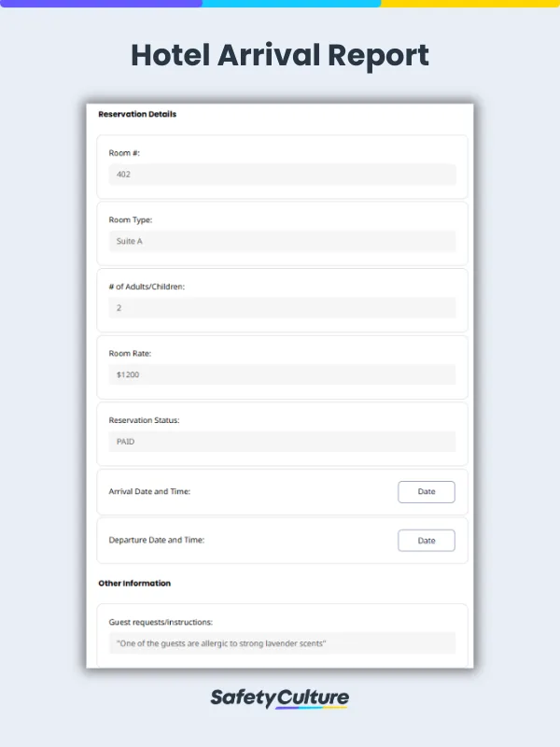Click the guest requests/instructions text field
This screenshot has height=747, width=560.
pyautogui.click(x=280, y=643)
